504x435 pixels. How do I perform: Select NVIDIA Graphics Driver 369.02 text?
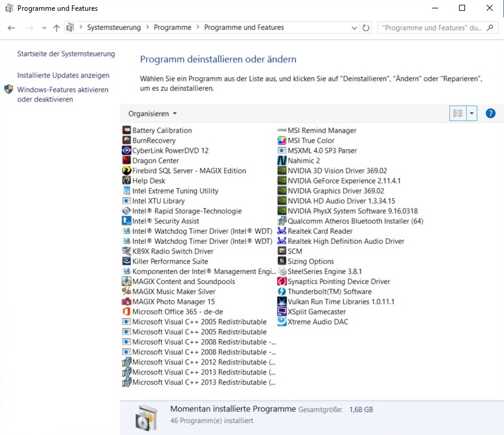coord(336,191)
